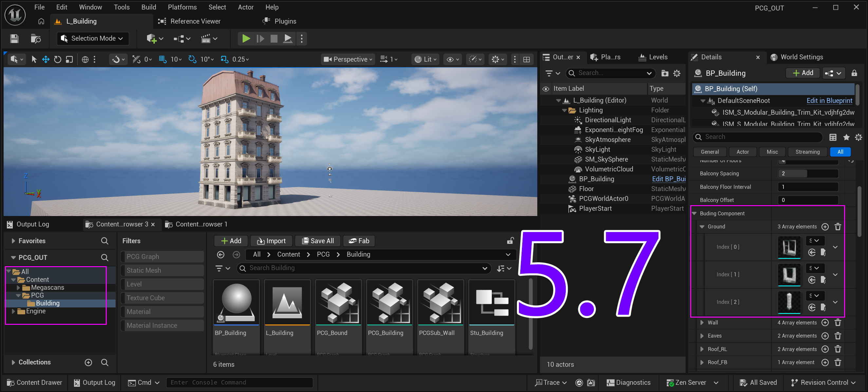Image resolution: width=868 pixels, height=392 pixels.
Task: Click the Import button in the Content Browser
Action: coord(271,241)
